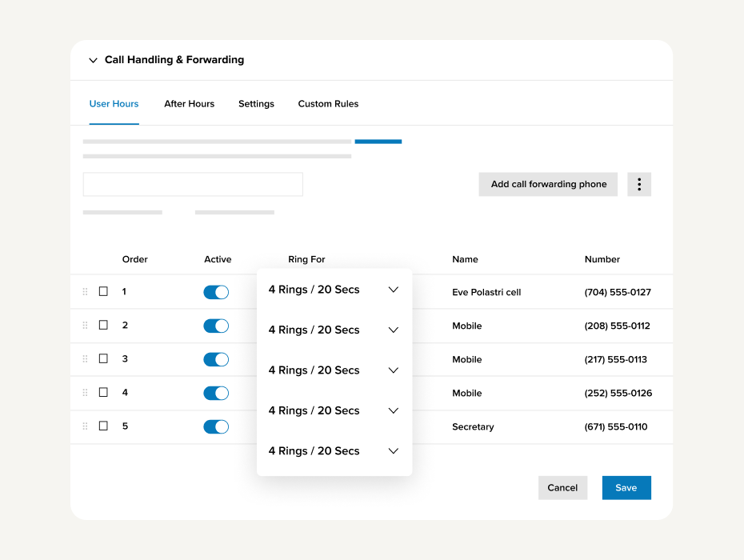
Task: Collapse the Call Handling & Forwarding section
Action: point(94,60)
